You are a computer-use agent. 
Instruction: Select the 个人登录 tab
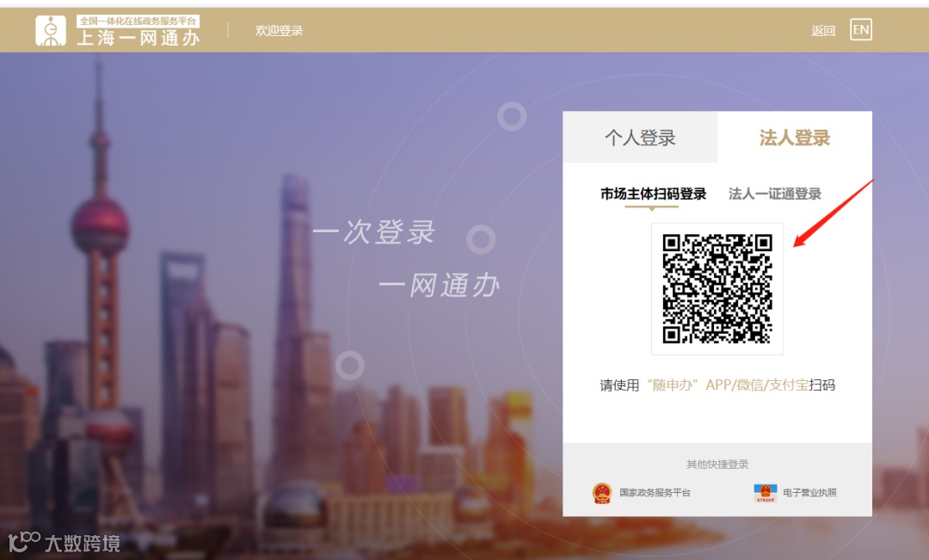coord(640,138)
